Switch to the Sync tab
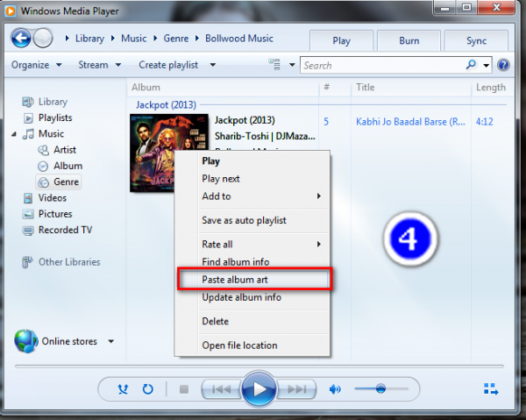 click(x=476, y=40)
